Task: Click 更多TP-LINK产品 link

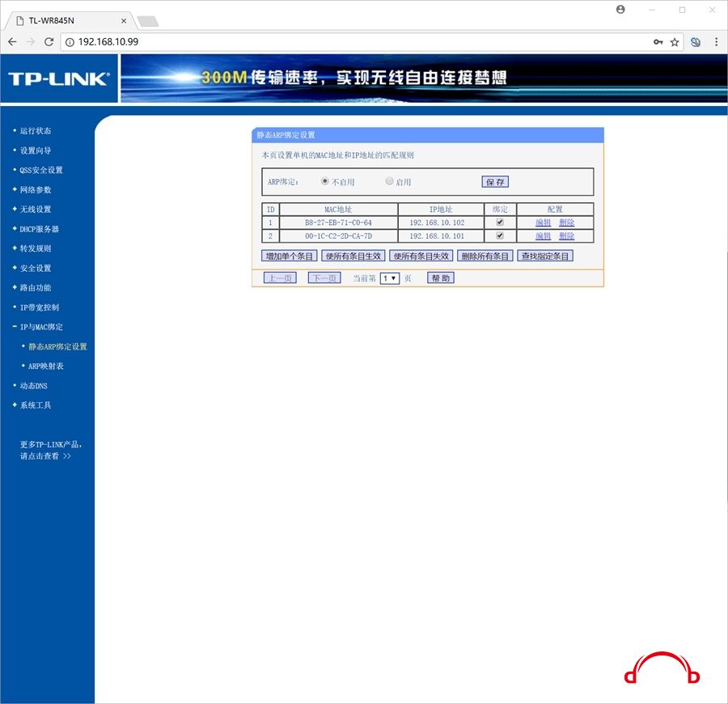Action: [50, 450]
